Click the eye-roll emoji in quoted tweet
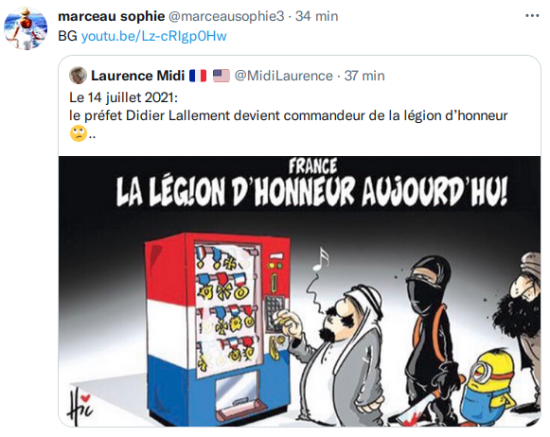This screenshot has height=437, width=550. click(78, 134)
